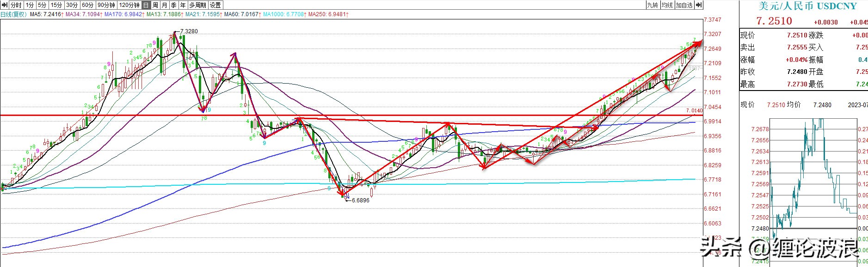868x267 pixels.
Task: Toggle the right panel with the arrow icon beside 加自选
Action: (699, 5)
